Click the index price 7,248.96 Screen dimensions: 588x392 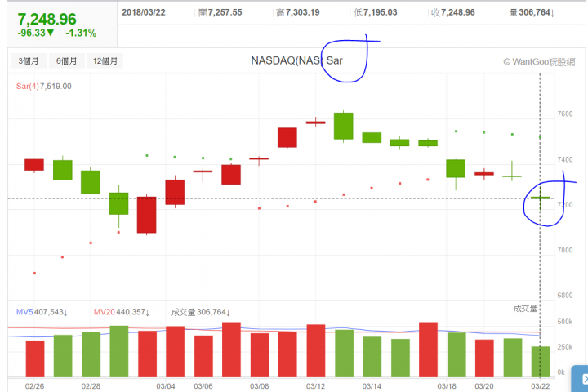click(47, 19)
